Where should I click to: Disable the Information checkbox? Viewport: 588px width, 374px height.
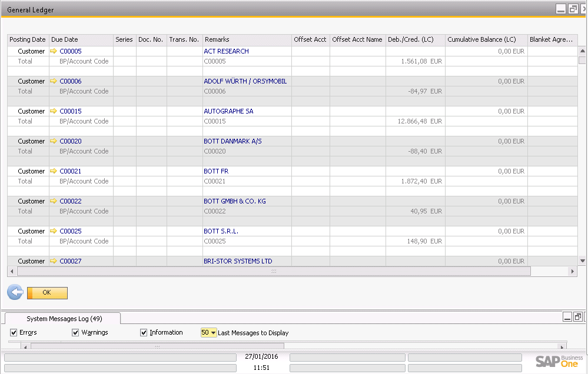[144, 333]
